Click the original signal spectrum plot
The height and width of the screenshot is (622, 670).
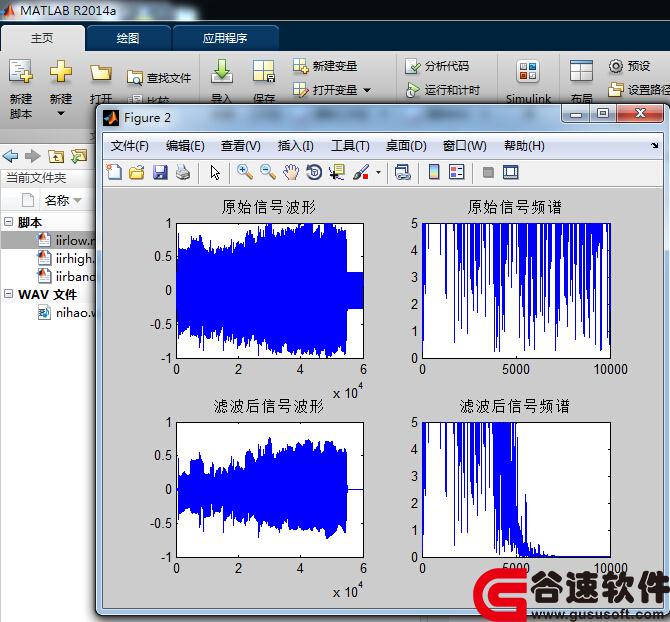[516, 290]
